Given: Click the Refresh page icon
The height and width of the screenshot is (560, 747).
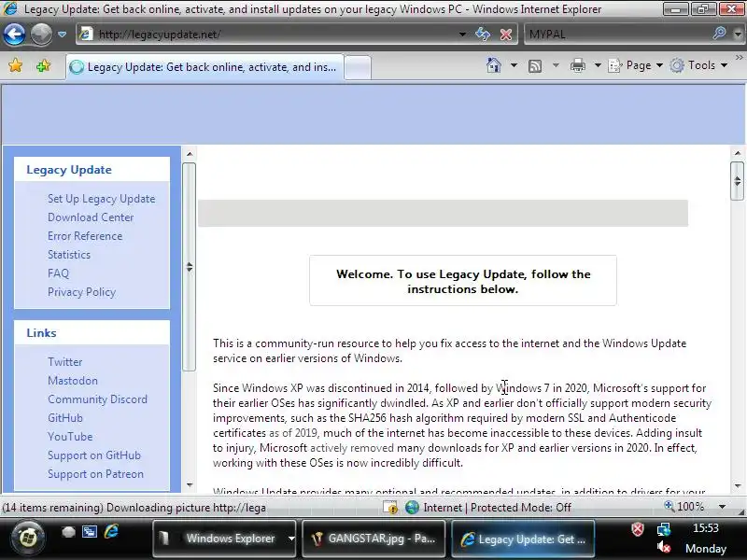Looking at the screenshot, I should (x=483, y=34).
